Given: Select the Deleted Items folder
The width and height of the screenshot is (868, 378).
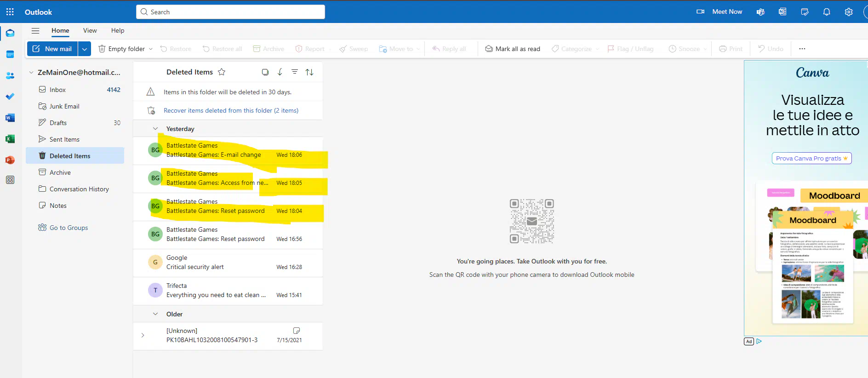Looking at the screenshot, I should [75, 155].
